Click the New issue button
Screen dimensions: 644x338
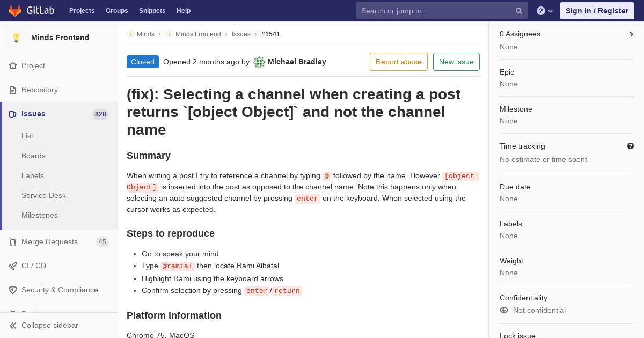tap(456, 62)
